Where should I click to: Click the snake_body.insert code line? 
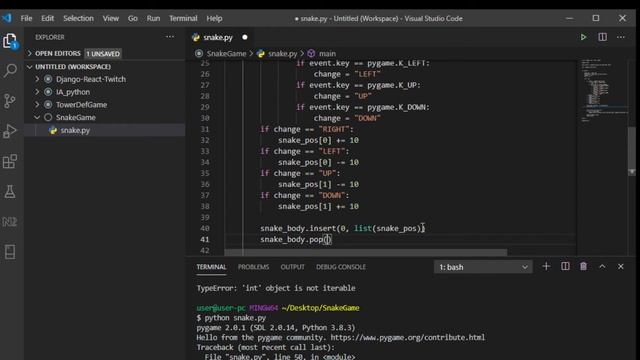[x=342, y=228]
